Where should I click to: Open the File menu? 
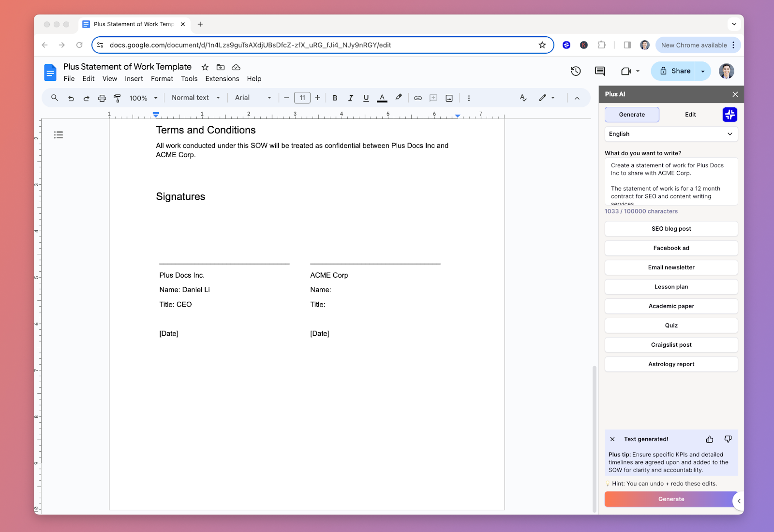(x=69, y=79)
